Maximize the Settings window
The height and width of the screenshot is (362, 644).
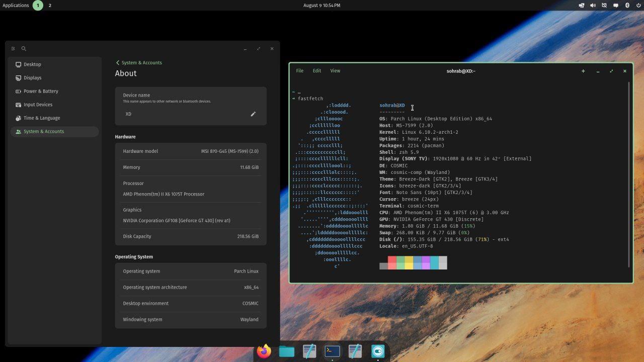(x=259, y=49)
